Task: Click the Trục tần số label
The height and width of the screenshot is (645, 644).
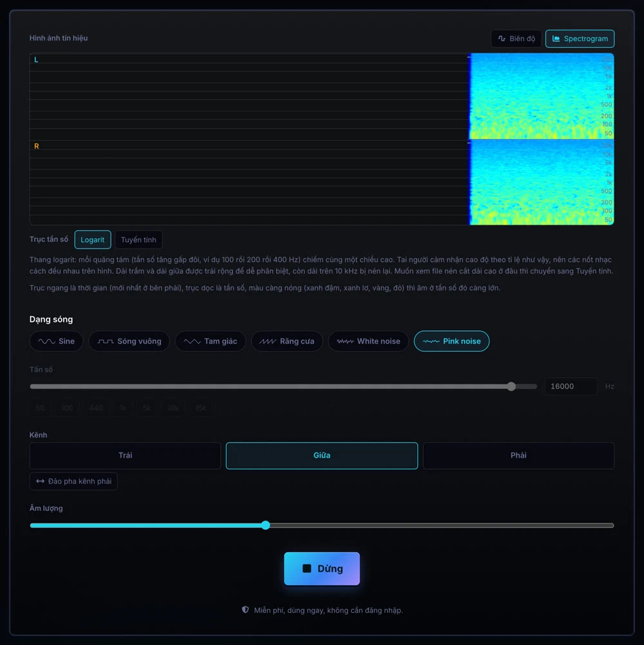Action: pos(49,239)
